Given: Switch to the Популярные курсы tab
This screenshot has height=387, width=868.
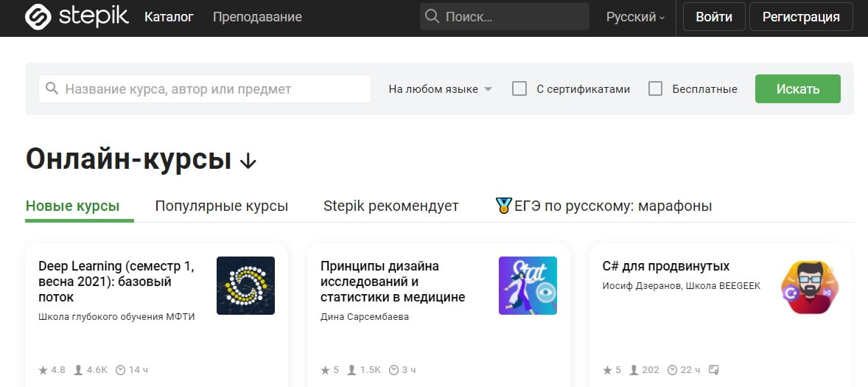Looking at the screenshot, I should [x=222, y=206].
